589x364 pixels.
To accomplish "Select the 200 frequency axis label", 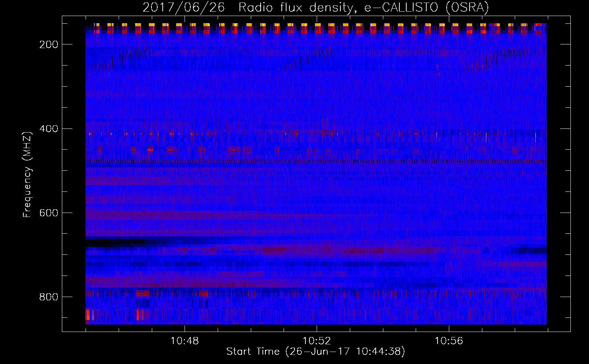I will click(49, 44).
